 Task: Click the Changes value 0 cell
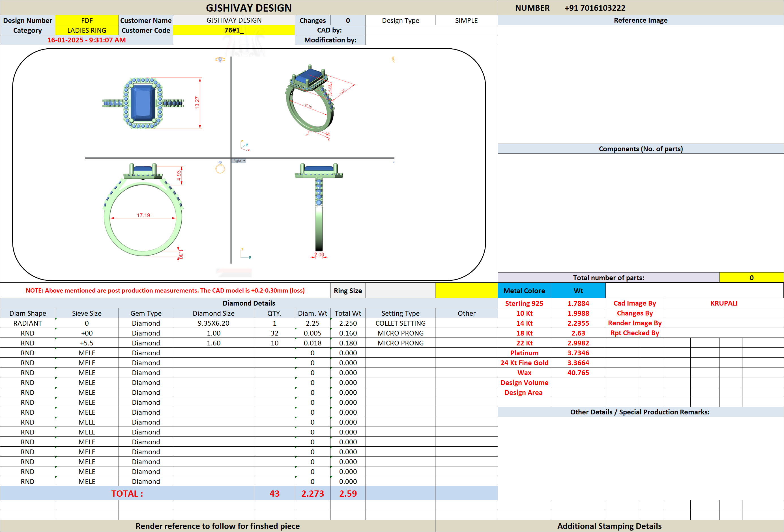click(x=348, y=20)
